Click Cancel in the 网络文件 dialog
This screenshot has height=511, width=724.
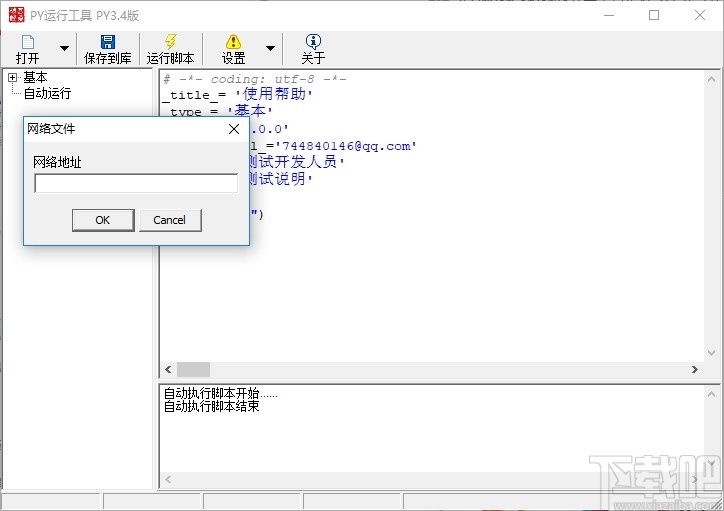coord(170,220)
